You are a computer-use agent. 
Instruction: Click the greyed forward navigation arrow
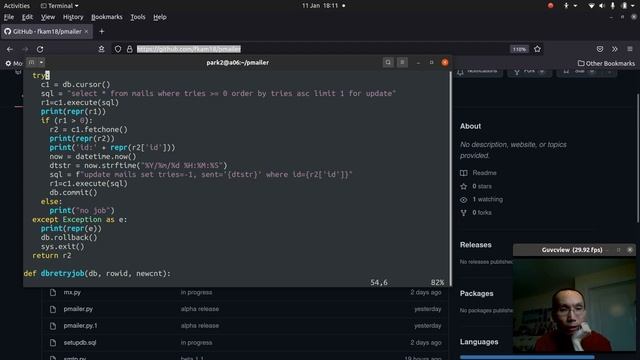coord(25,49)
